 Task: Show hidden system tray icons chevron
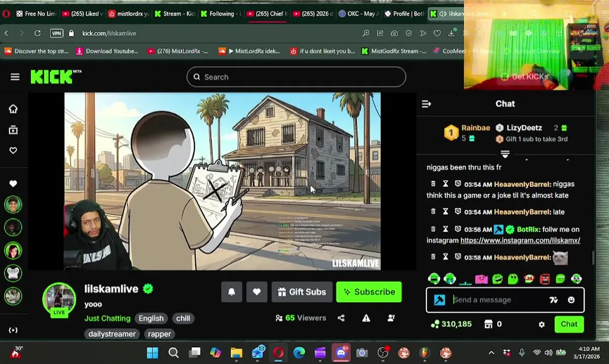(x=491, y=353)
